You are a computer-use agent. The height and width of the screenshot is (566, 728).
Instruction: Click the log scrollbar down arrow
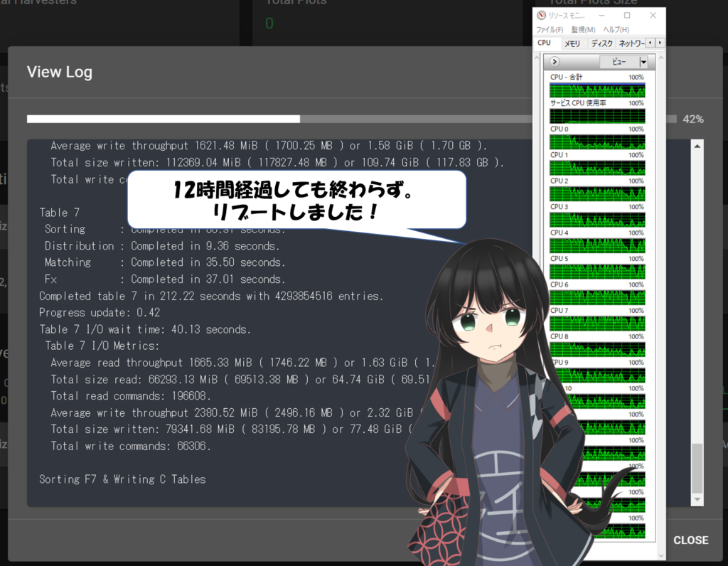697,500
